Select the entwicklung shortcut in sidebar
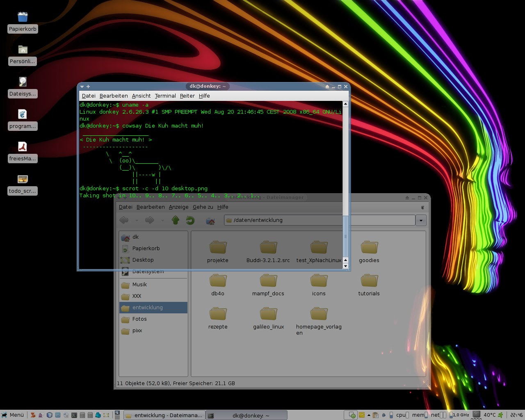Screen dimensions: 525x420 (x=148, y=308)
